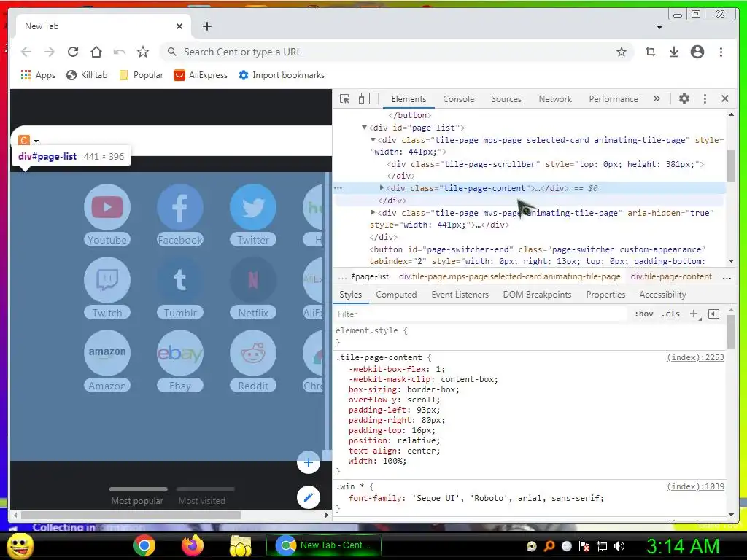Open DevTools settings gear
This screenshot has height=560, width=747.
tap(684, 98)
